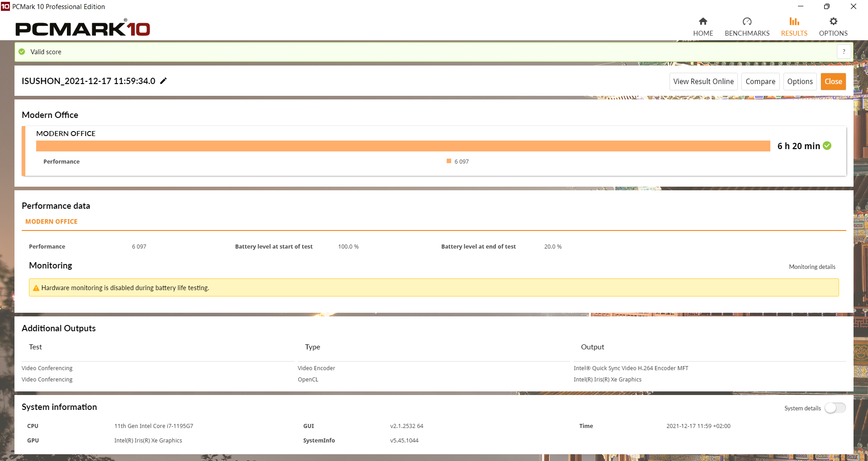Click the GUI version v2.1.2532 64
This screenshot has height=461, width=868.
point(407,426)
